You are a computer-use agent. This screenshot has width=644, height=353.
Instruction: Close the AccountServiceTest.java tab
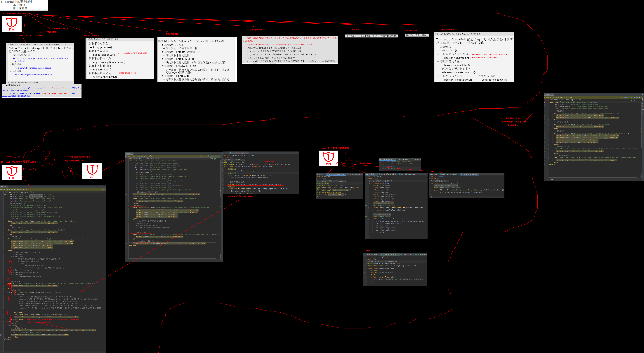398,254
